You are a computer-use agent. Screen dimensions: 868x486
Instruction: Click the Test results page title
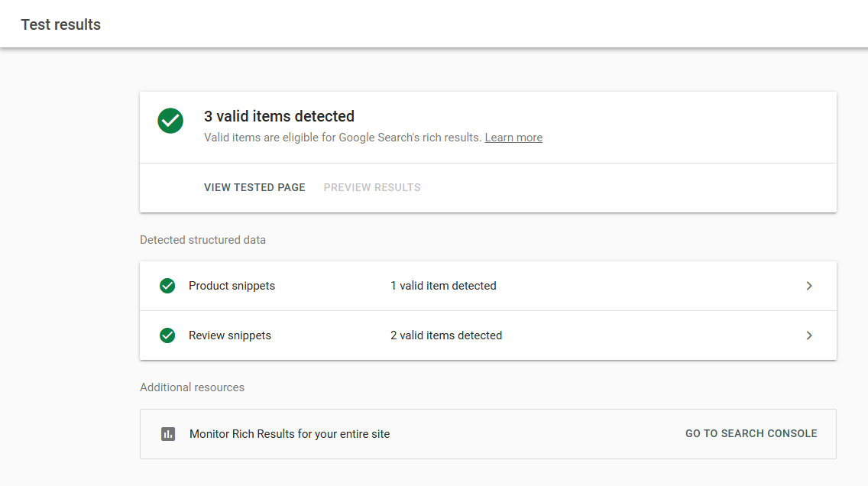pos(61,24)
